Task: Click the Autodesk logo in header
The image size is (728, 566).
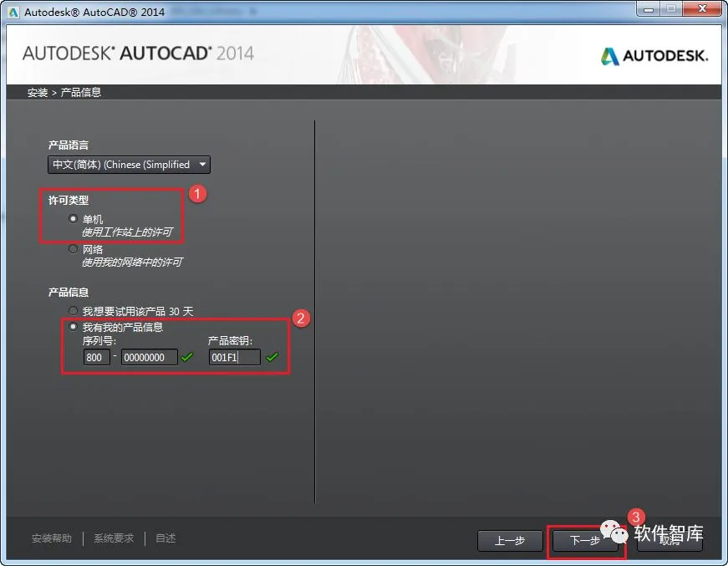Action: click(x=654, y=56)
